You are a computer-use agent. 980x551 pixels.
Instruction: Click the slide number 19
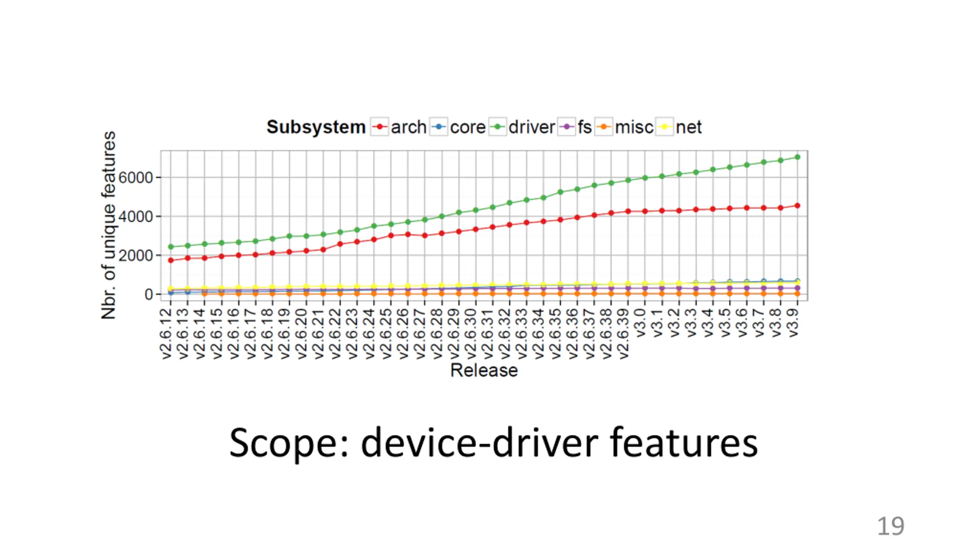pos(890,526)
